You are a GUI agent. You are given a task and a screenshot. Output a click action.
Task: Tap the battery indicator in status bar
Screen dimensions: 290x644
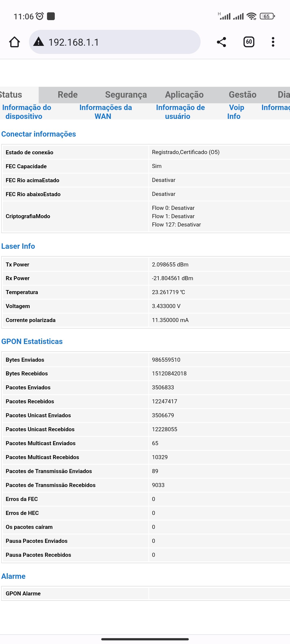pyautogui.click(x=267, y=16)
